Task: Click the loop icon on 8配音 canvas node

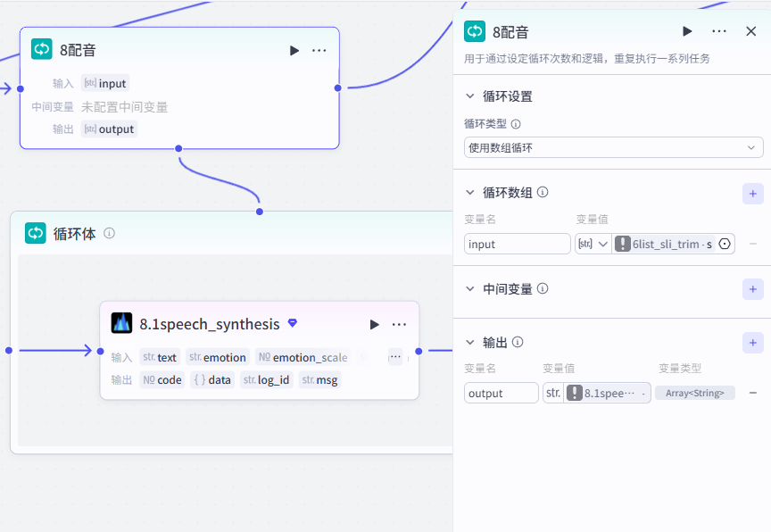Action: [42, 49]
